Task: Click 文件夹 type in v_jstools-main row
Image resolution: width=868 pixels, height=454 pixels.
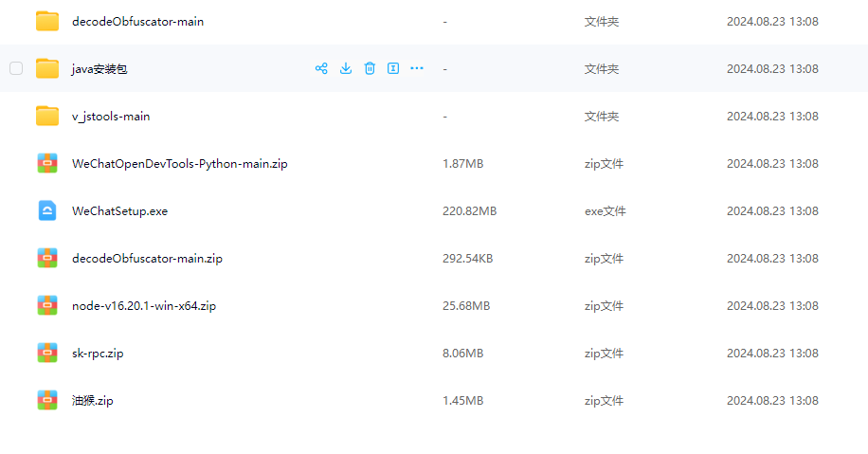Action: [602, 117]
